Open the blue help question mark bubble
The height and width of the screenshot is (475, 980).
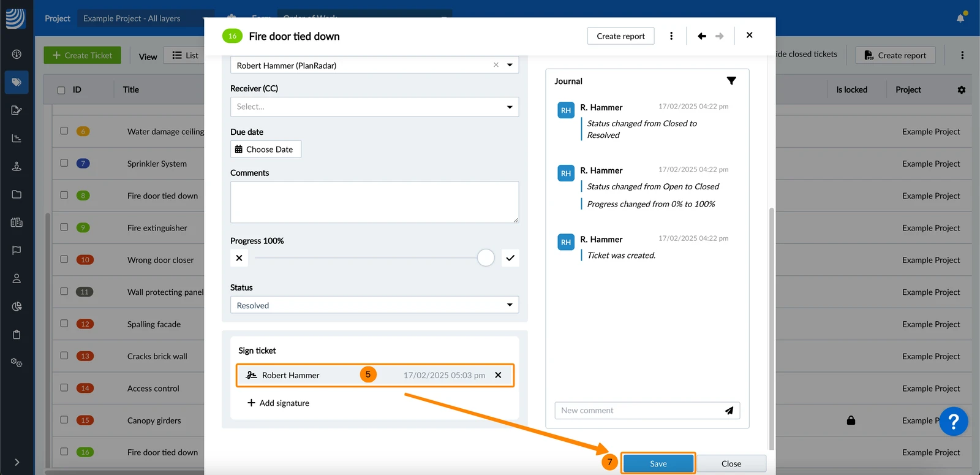(953, 422)
